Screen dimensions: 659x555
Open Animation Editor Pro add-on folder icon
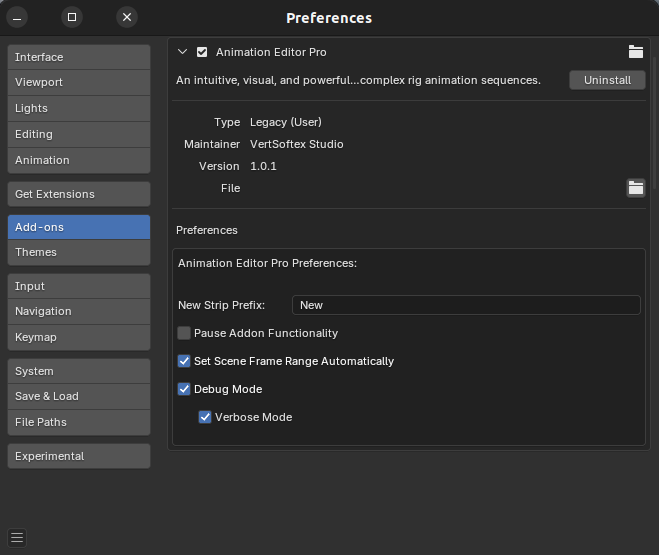point(635,52)
